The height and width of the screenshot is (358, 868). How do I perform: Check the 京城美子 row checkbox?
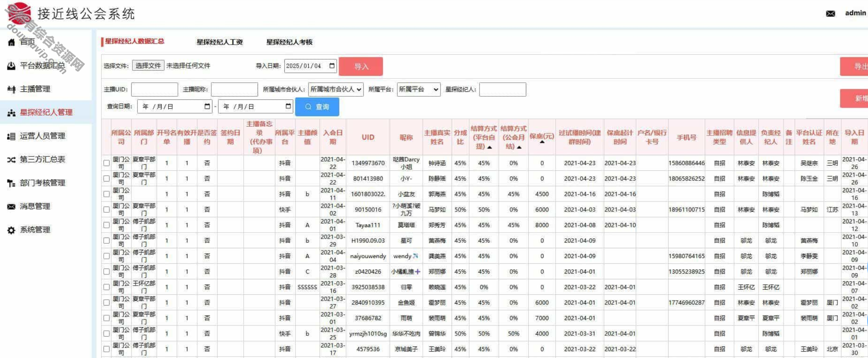106,349
